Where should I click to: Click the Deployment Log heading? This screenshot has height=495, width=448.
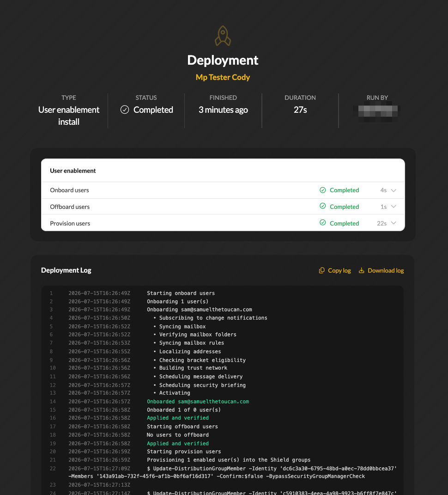click(66, 270)
